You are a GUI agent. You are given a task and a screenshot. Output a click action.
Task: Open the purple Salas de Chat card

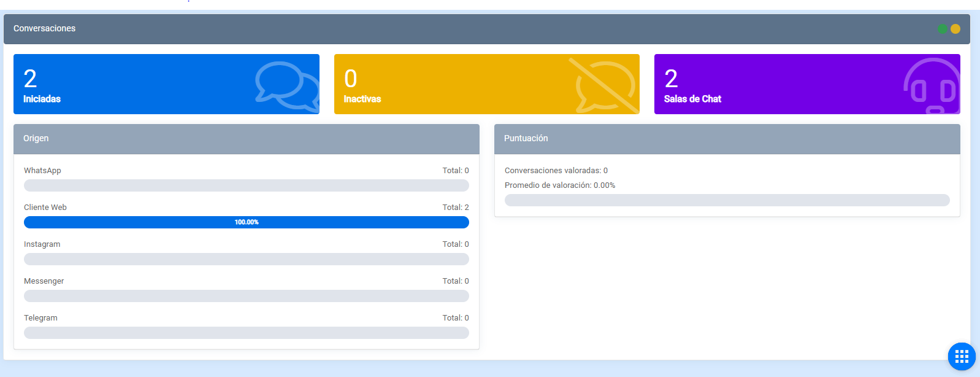tap(785, 84)
